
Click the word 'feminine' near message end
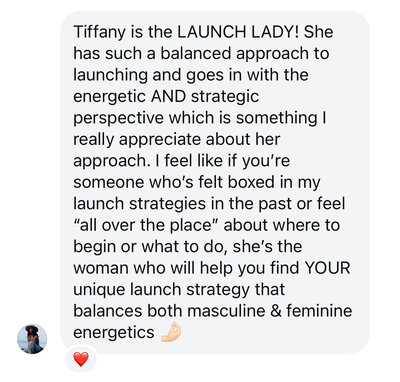click(319, 311)
